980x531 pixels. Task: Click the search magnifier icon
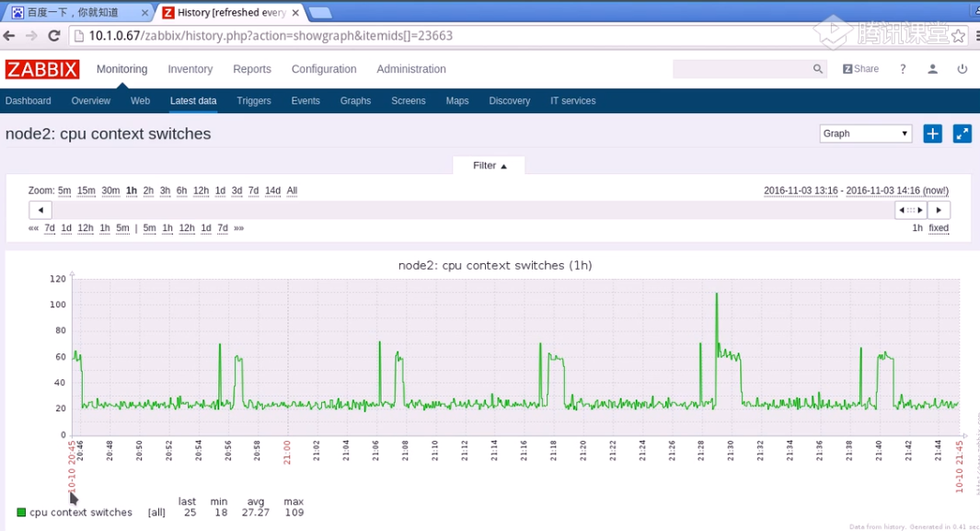pos(817,69)
